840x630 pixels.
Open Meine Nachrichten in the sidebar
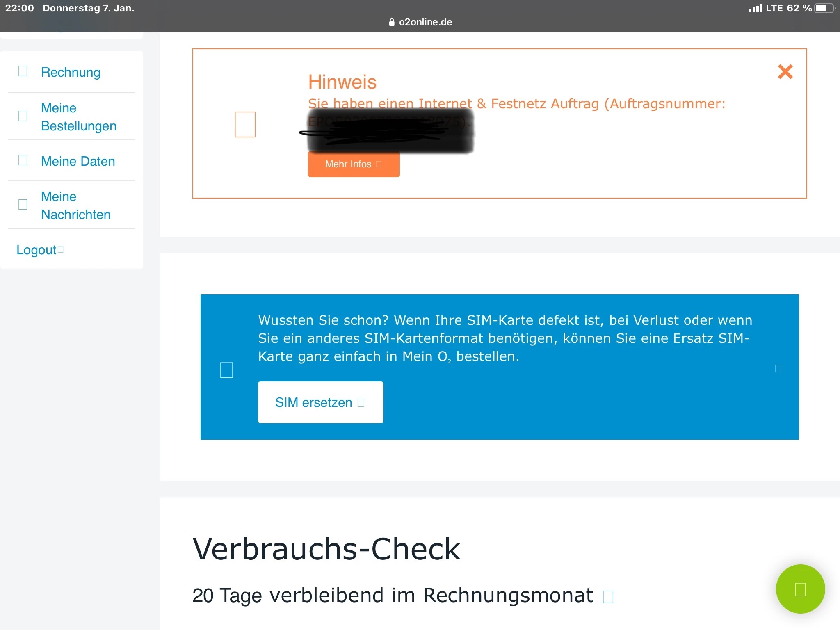tap(75, 205)
